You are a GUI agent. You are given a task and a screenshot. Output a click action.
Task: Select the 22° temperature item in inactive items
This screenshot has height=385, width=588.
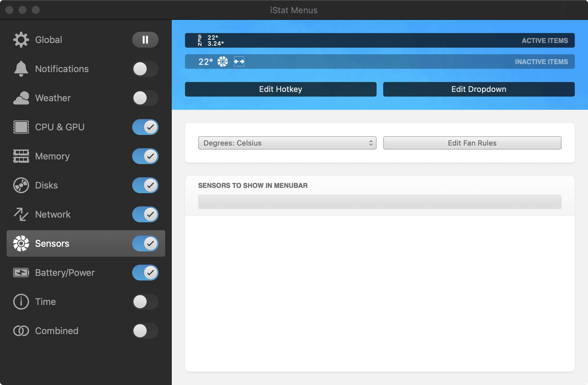pyautogui.click(x=205, y=62)
